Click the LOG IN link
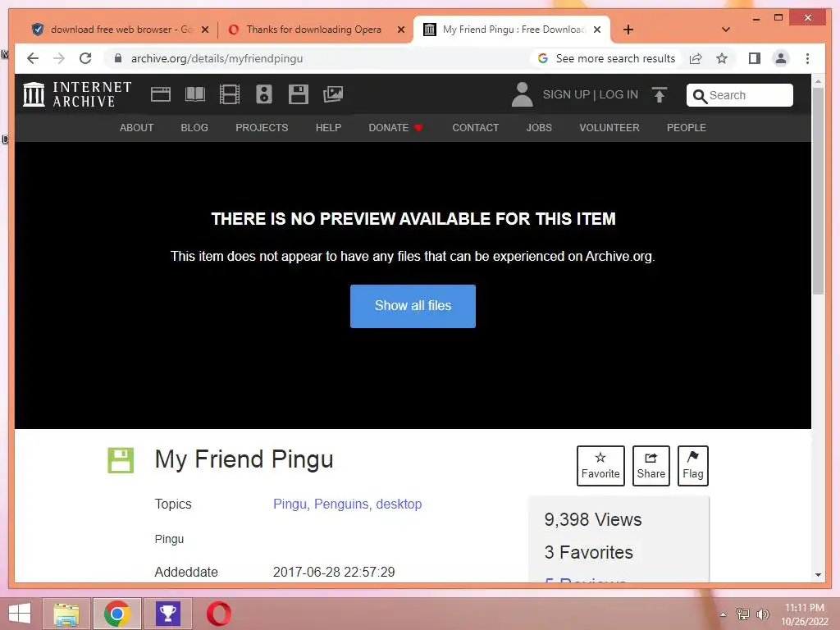Image resolution: width=840 pixels, height=630 pixels. coord(619,94)
